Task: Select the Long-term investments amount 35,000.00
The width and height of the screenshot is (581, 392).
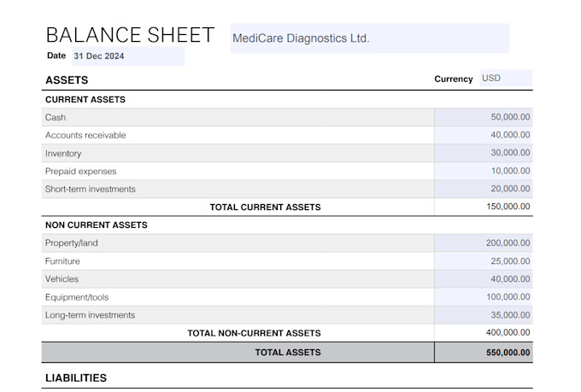Action: point(484,315)
